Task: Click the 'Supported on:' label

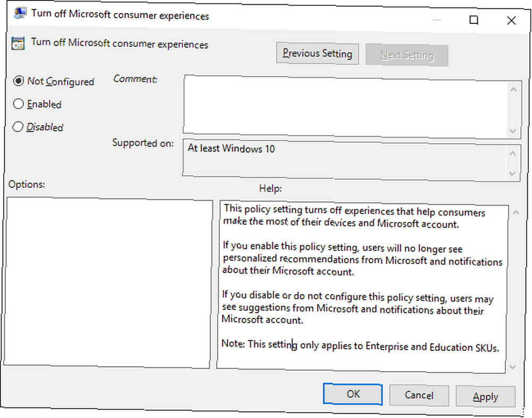Action: click(x=143, y=143)
